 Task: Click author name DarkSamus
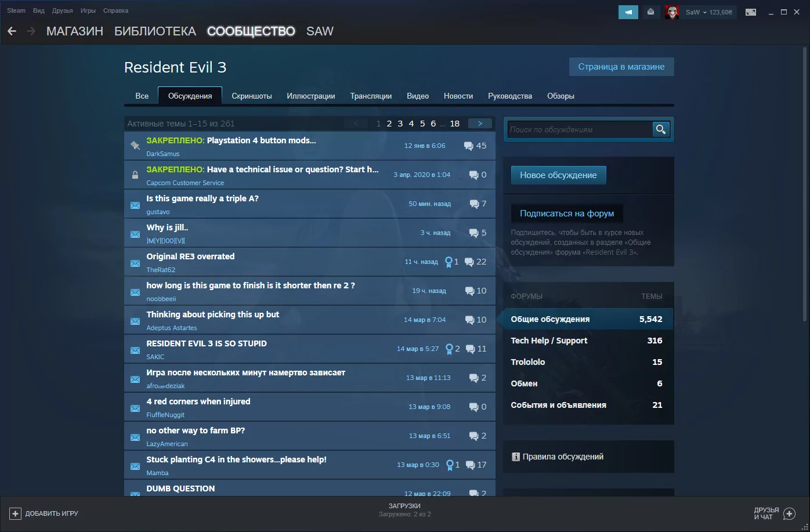point(163,154)
